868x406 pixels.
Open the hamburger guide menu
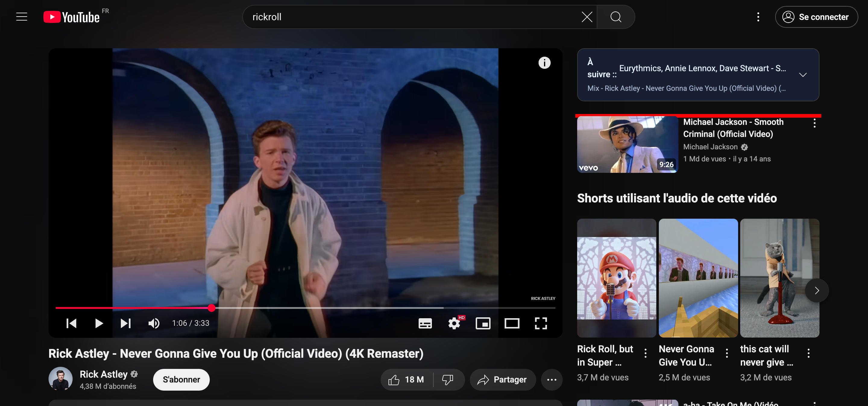click(22, 17)
